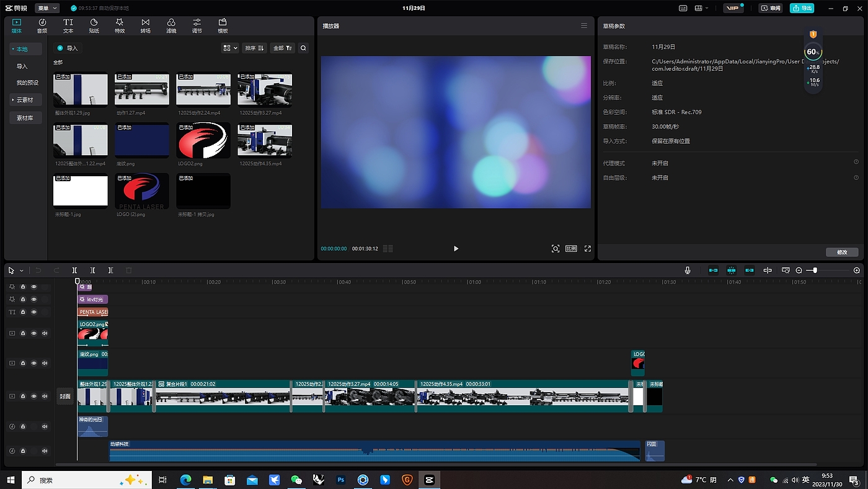This screenshot has width=868, height=489.
Task: Click the 修改 button in draft parameters
Action: click(x=842, y=252)
